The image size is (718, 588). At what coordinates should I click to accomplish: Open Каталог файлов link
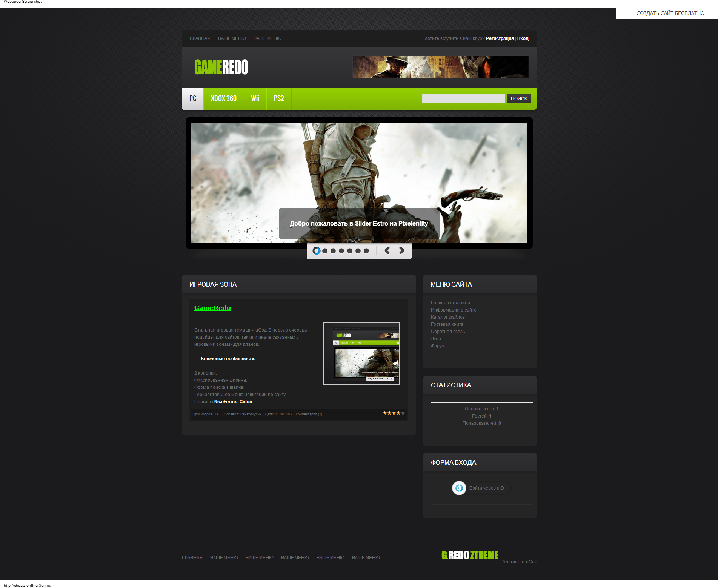[x=448, y=317]
